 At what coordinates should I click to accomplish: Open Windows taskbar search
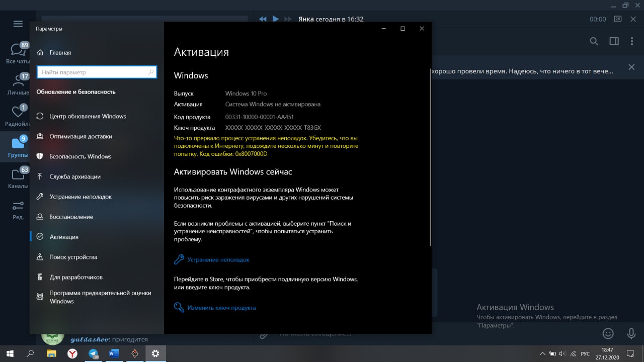point(30,353)
